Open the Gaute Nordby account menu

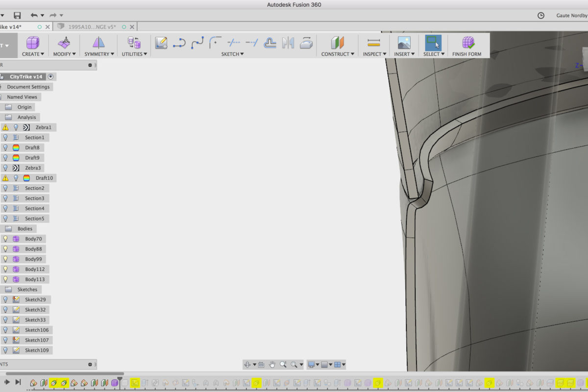pyautogui.click(x=571, y=16)
